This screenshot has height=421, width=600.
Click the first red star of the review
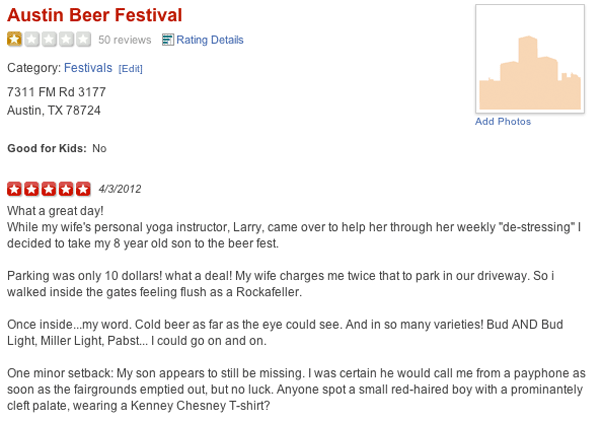15,189
